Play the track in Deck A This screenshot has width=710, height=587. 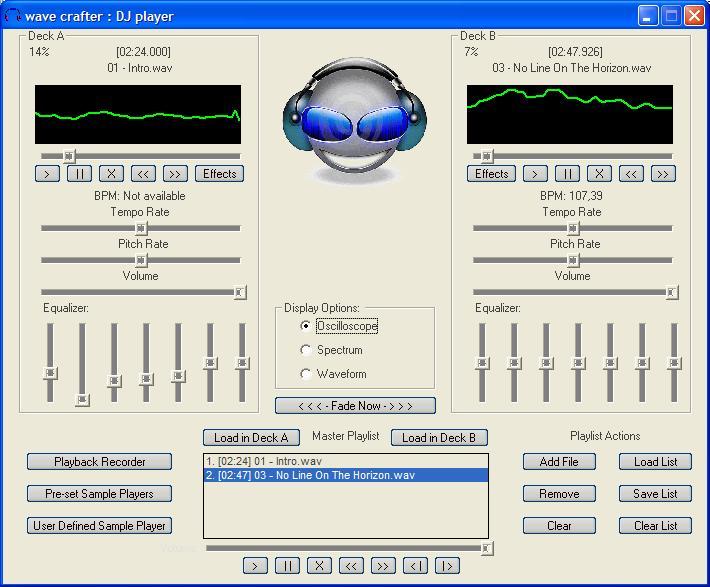[47, 174]
